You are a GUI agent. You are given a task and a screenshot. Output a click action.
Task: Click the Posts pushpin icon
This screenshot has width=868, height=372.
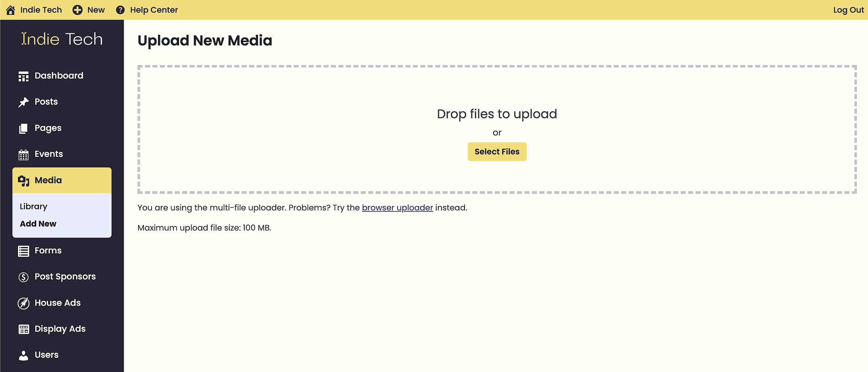coord(23,102)
